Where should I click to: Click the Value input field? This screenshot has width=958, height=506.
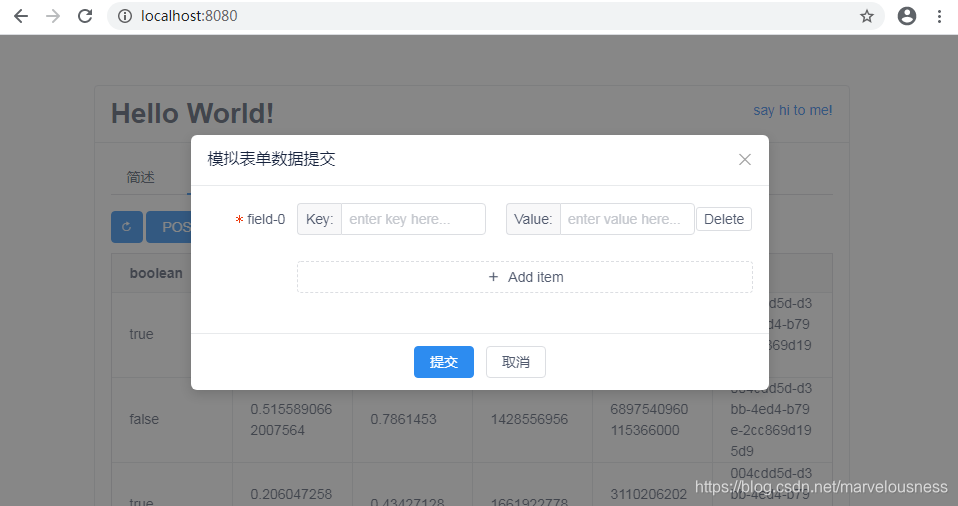click(627, 219)
